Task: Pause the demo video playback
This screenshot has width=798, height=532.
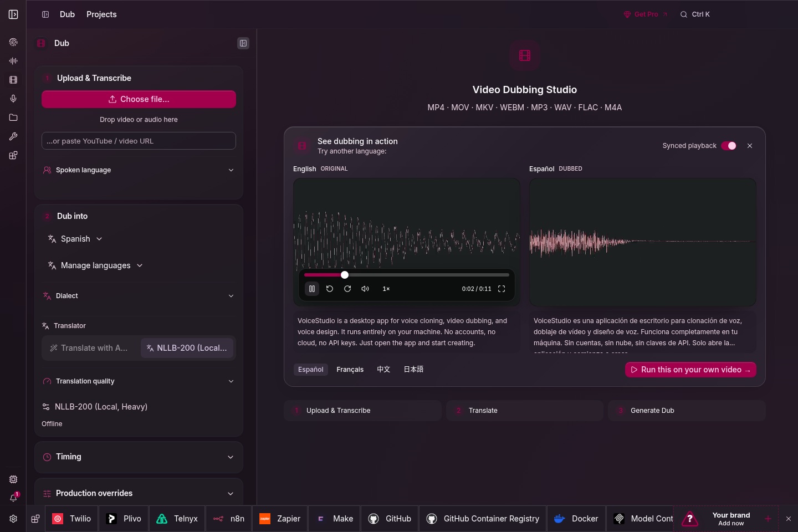Action: pyautogui.click(x=312, y=289)
